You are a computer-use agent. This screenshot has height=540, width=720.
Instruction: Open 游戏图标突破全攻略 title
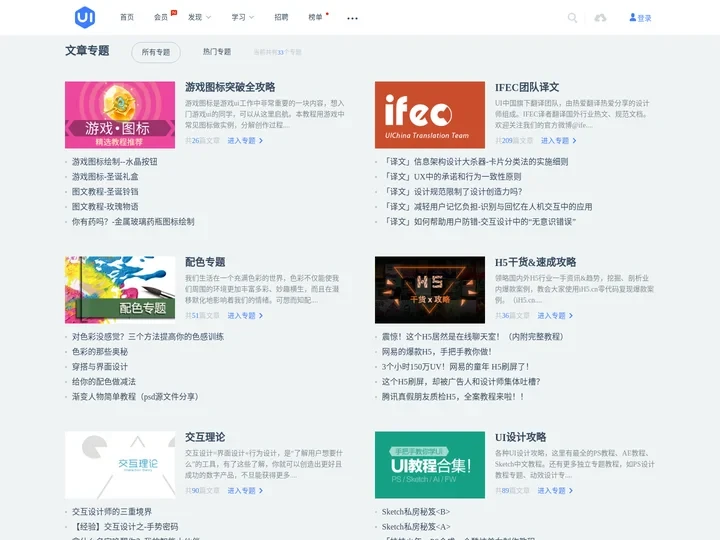(x=230, y=87)
